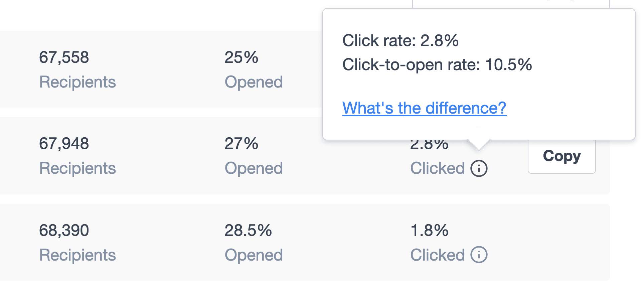Image resolution: width=644 pixels, height=294 pixels.
Task: Click the Opened label under 27%
Action: pyautogui.click(x=254, y=168)
